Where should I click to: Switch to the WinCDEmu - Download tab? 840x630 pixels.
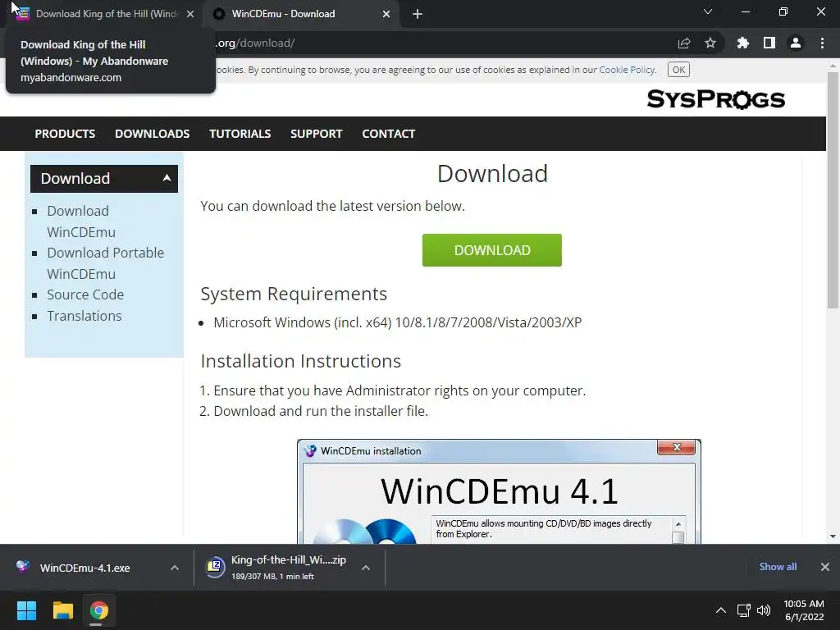[x=301, y=14]
